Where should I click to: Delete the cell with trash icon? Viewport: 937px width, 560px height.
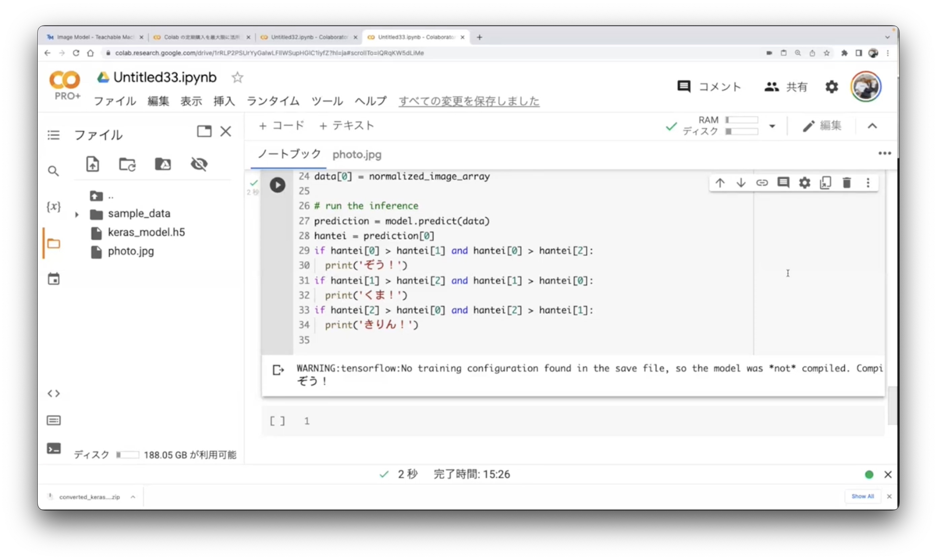(846, 183)
